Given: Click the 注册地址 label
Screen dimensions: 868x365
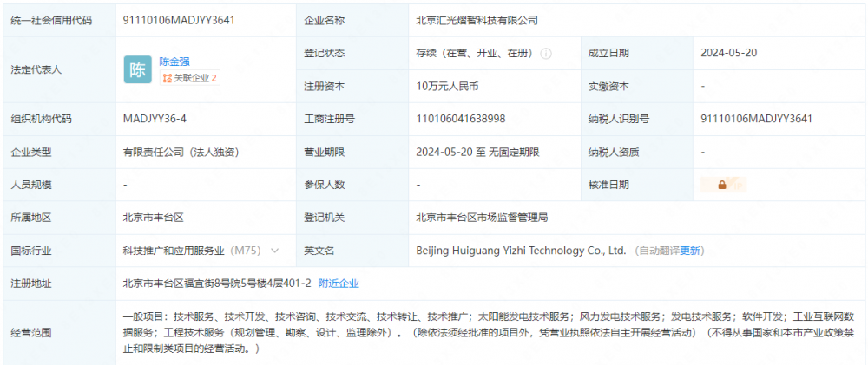Looking at the screenshot, I should (31, 284).
